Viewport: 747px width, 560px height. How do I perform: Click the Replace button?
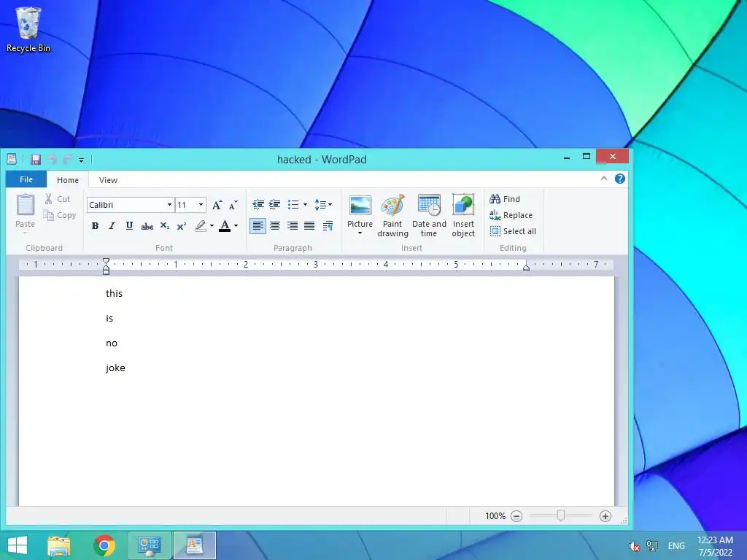pos(511,215)
